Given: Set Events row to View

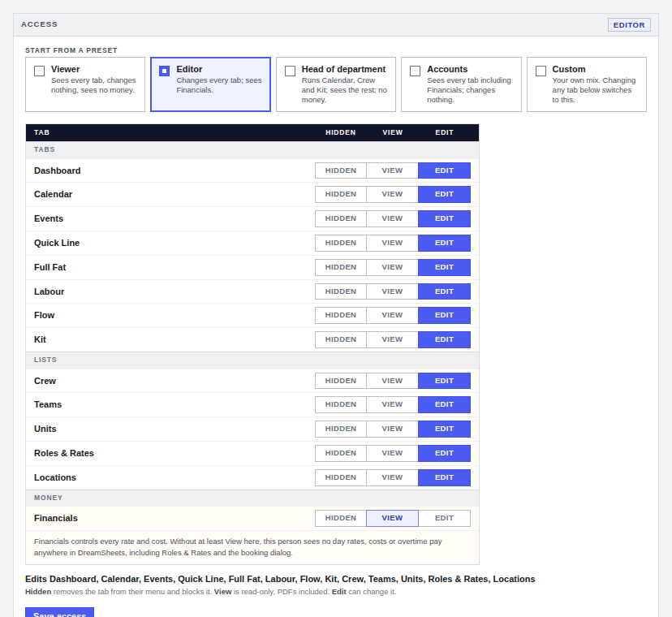Looking at the screenshot, I should pos(392,218).
